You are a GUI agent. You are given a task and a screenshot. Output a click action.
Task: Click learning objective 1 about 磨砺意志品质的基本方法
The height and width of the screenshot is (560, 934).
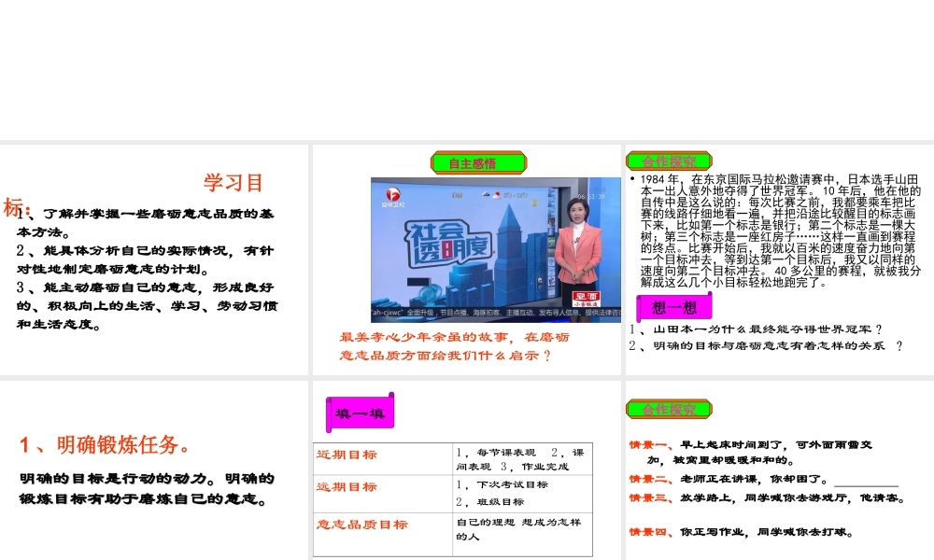point(146,222)
